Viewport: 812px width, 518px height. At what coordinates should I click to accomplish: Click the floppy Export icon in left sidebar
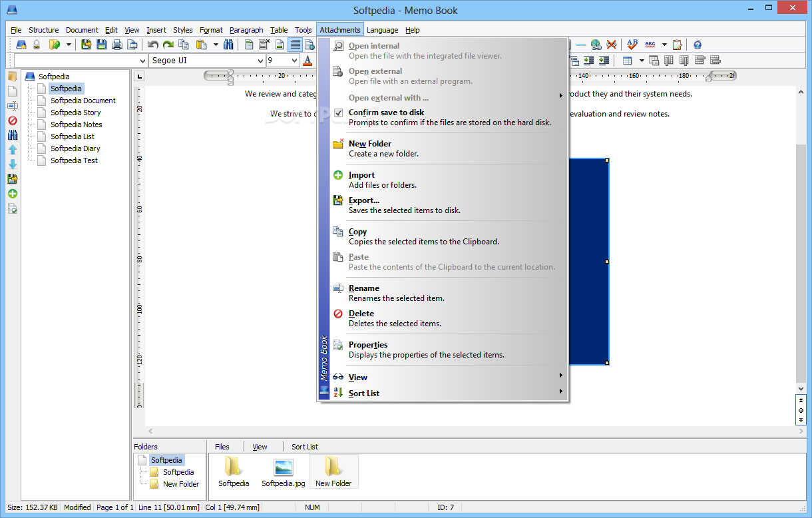coord(12,179)
